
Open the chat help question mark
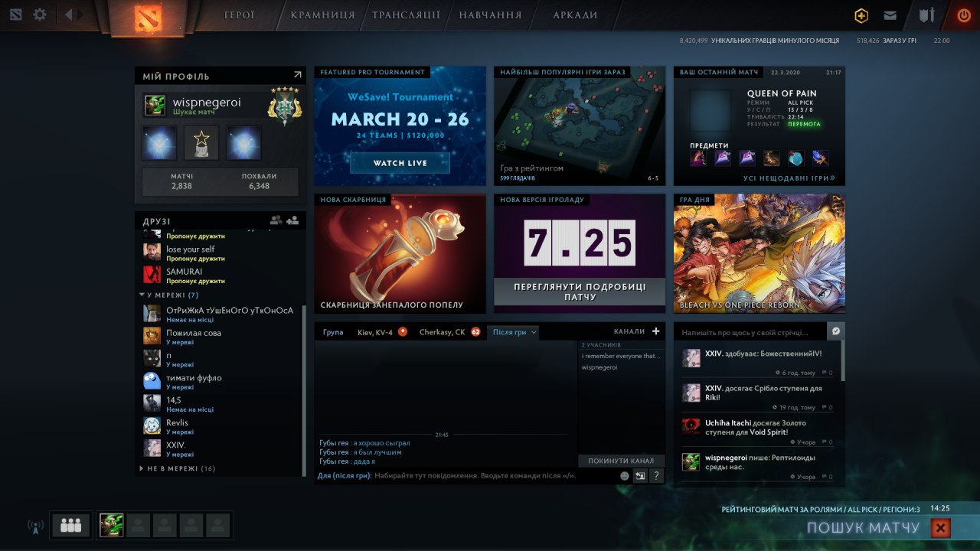[656, 475]
